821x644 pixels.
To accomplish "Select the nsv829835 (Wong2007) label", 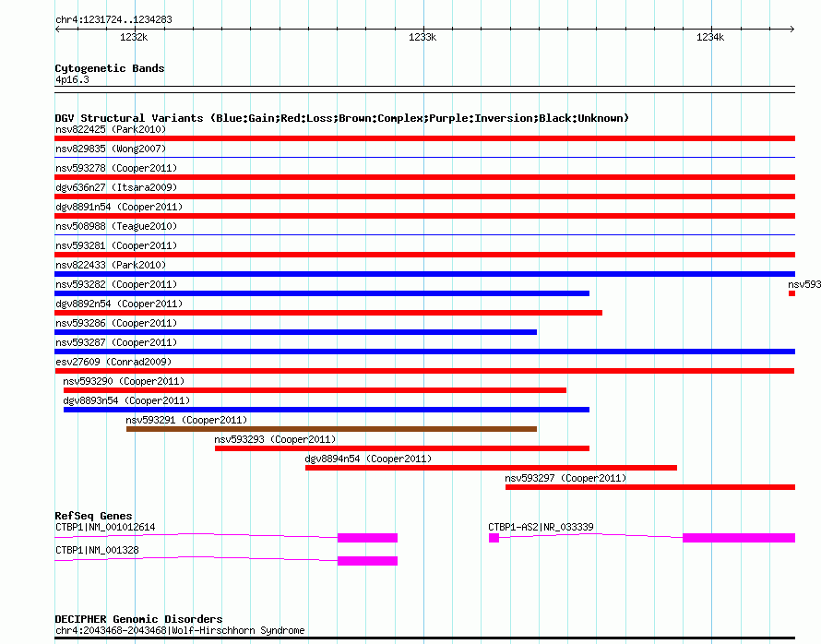I will click(111, 149).
